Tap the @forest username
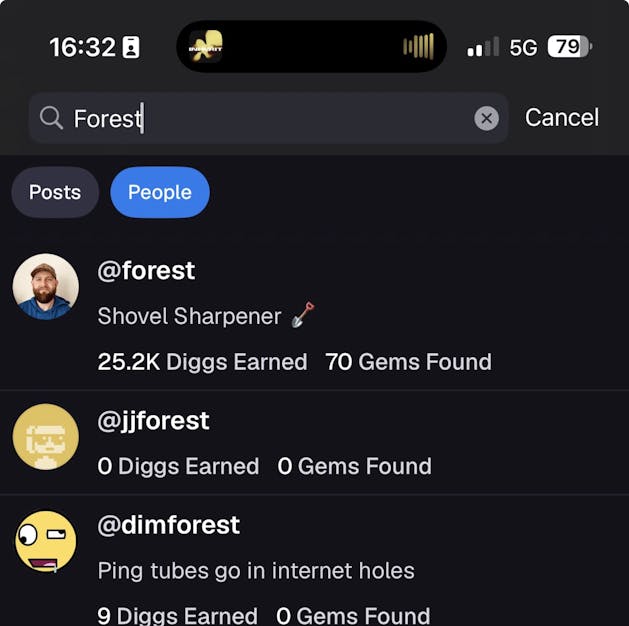The height and width of the screenshot is (626, 629). pyautogui.click(x=146, y=271)
